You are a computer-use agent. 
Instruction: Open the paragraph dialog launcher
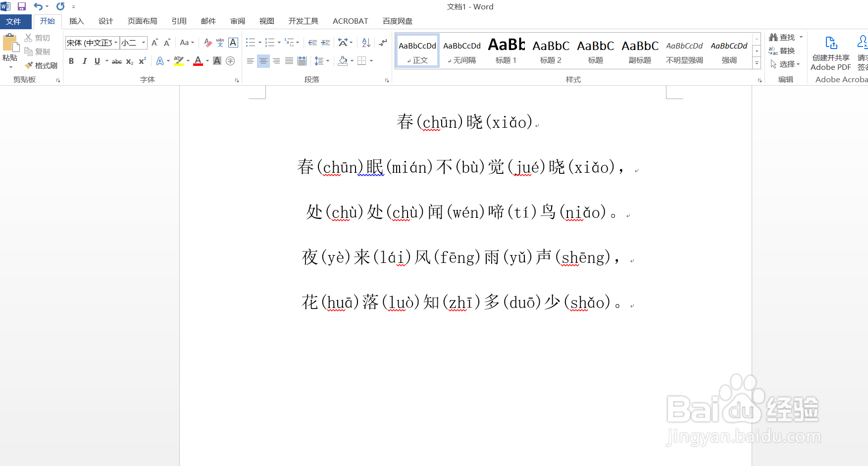coord(387,80)
